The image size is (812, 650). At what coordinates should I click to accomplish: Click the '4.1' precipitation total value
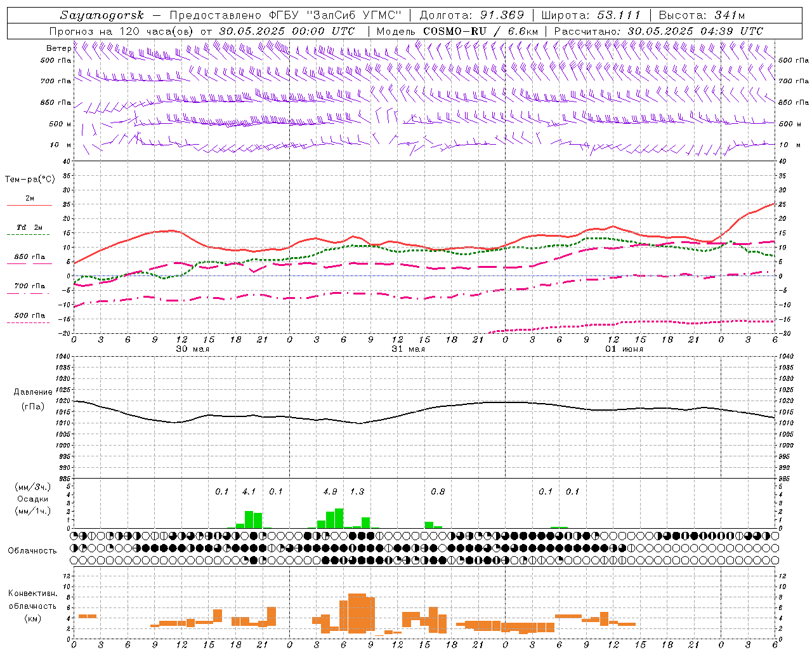(x=249, y=492)
